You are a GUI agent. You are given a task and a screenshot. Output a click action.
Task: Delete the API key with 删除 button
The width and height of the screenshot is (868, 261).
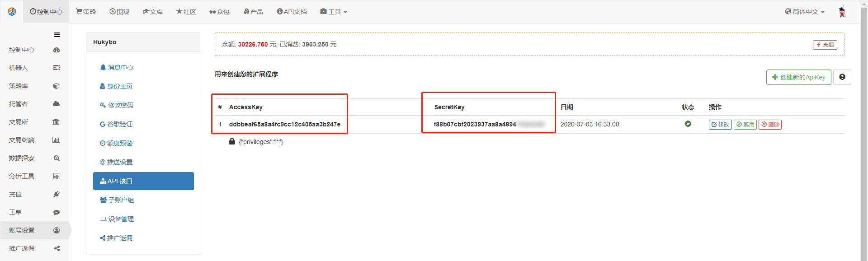(770, 125)
